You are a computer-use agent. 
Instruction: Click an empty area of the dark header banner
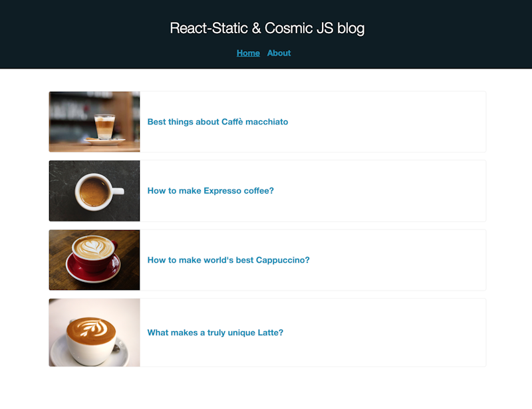point(85,34)
